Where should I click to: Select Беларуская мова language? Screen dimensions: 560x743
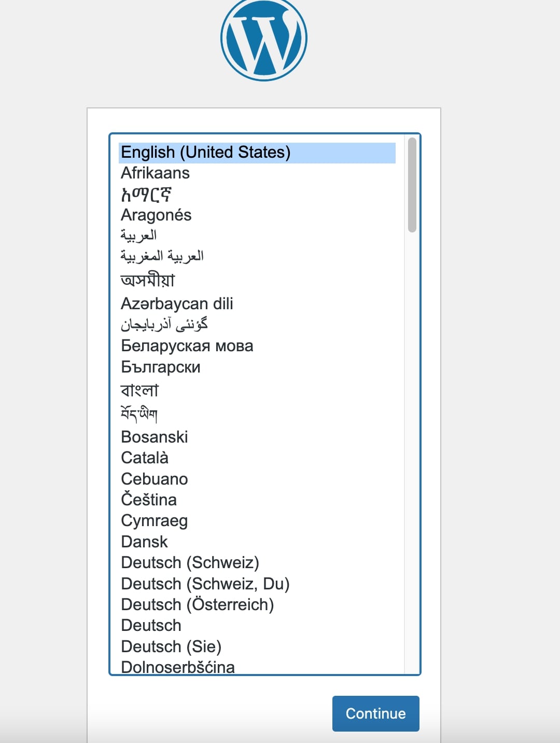[x=187, y=346]
